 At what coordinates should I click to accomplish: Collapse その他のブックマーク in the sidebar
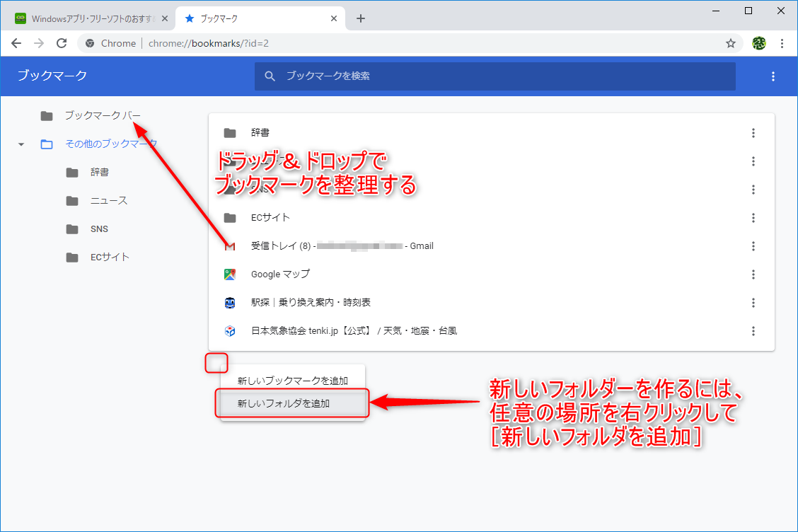[21, 144]
